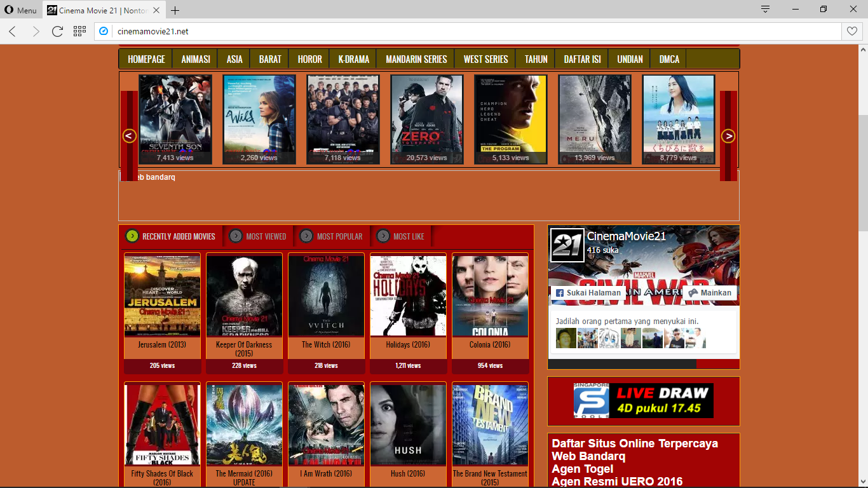Image resolution: width=868 pixels, height=488 pixels.
Task: Close the Cinema Movie 21 tab
Action: pyautogui.click(x=157, y=10)
